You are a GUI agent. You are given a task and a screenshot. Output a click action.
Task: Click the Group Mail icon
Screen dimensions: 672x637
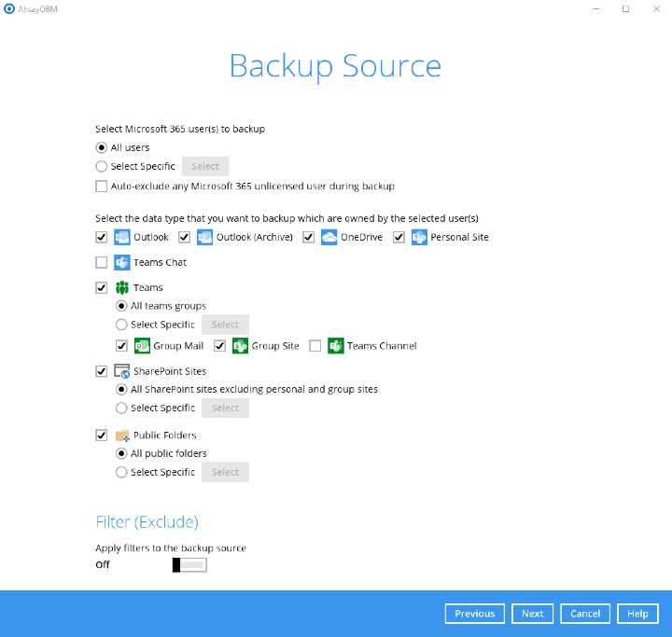(143, 346)
